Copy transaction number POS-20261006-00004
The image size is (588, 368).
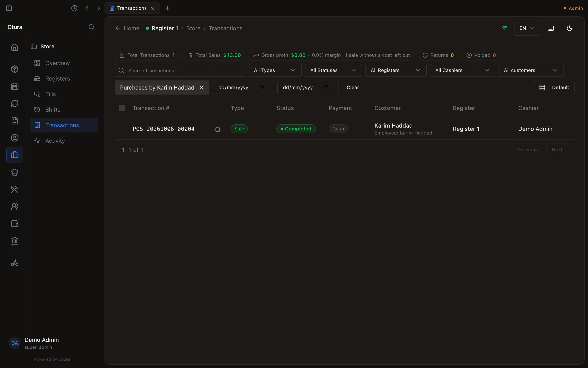[217, 129]
